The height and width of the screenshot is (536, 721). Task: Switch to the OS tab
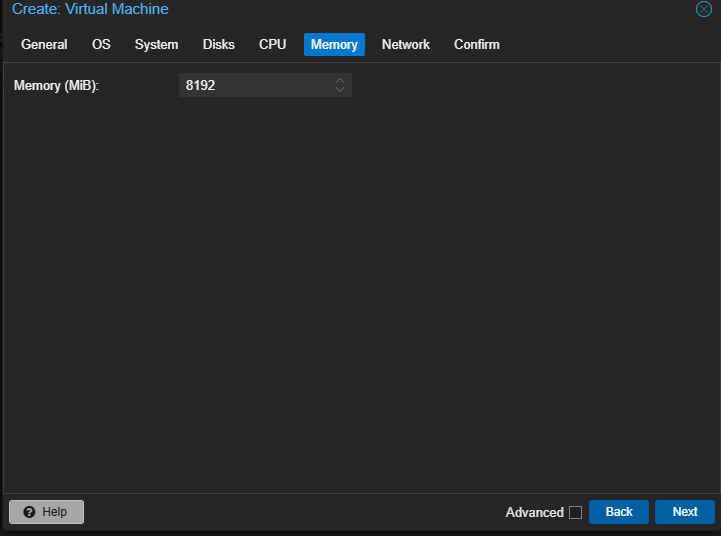(x=101, y=45)
